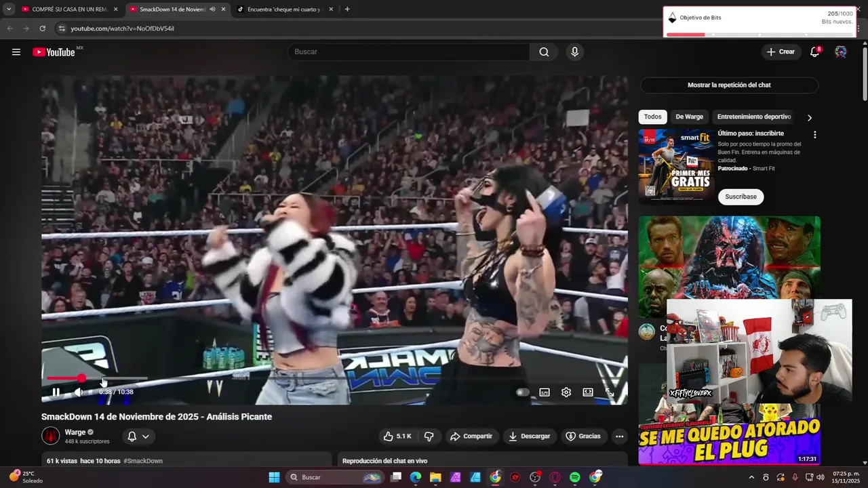Click the Descargar download button
The height and width of the screenshot is (488, 868).
[x=530, y=436]
